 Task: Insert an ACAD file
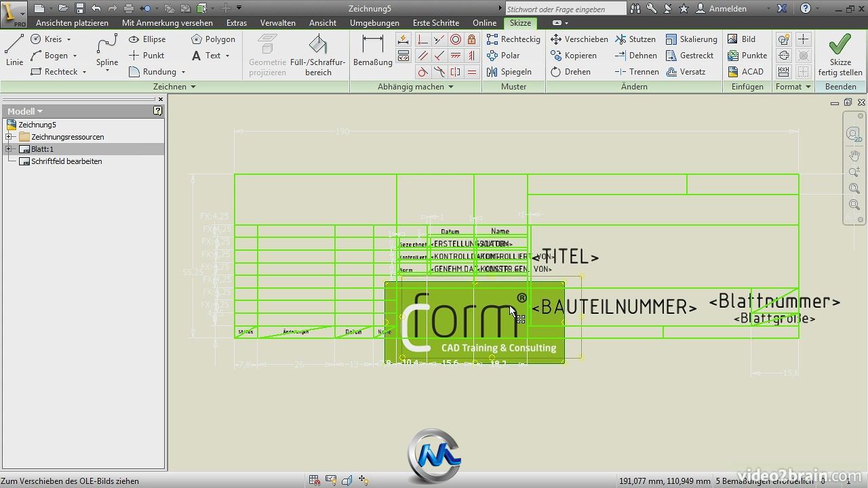(x=745, y=72)
